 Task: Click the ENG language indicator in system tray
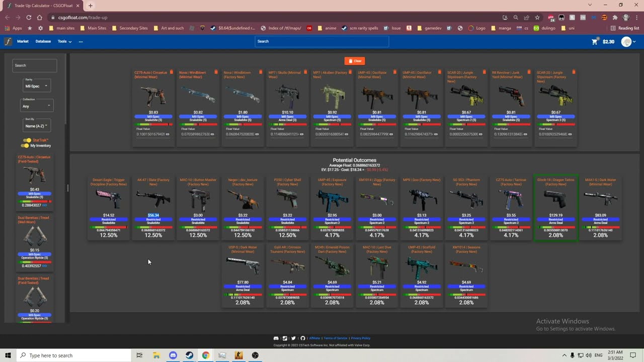pyautogui.click(x=599, y=355)
